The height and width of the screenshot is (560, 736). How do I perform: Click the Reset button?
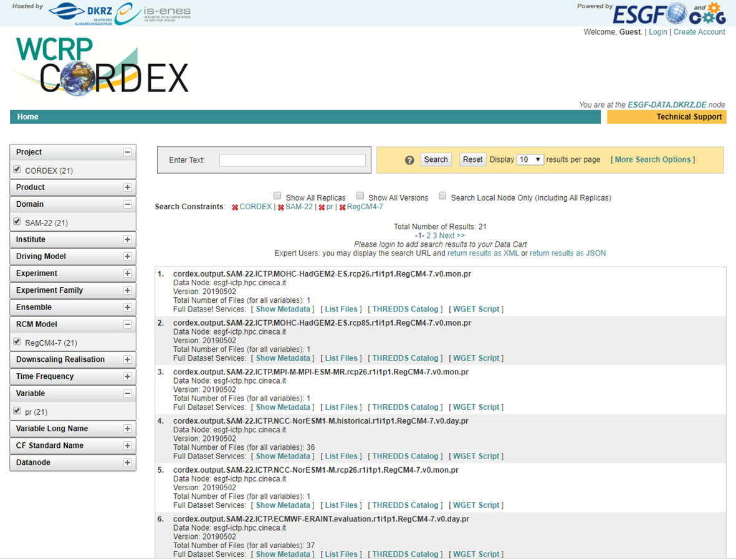(472, 159)
